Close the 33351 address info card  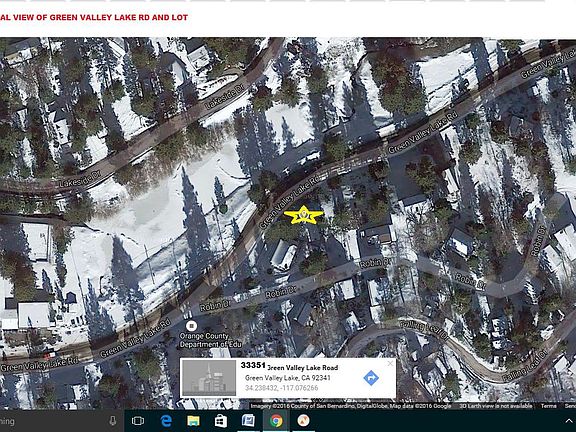(390, 363)
